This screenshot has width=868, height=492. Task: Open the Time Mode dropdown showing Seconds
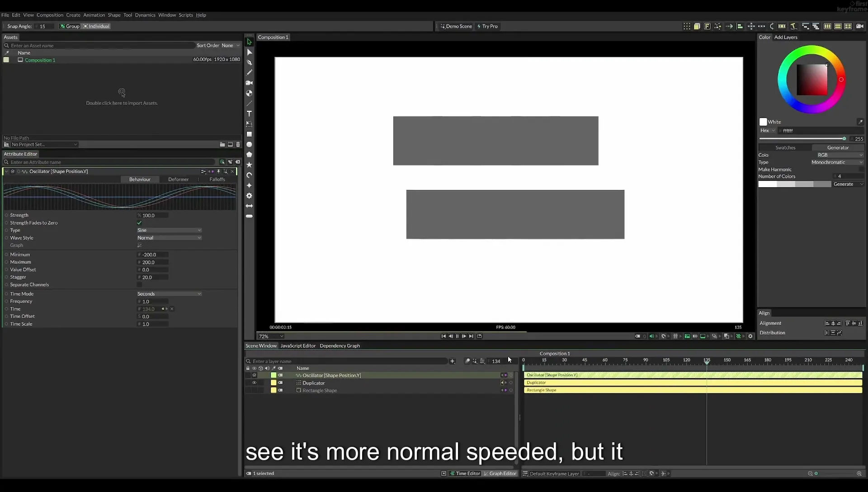click(x=169, y=294)
